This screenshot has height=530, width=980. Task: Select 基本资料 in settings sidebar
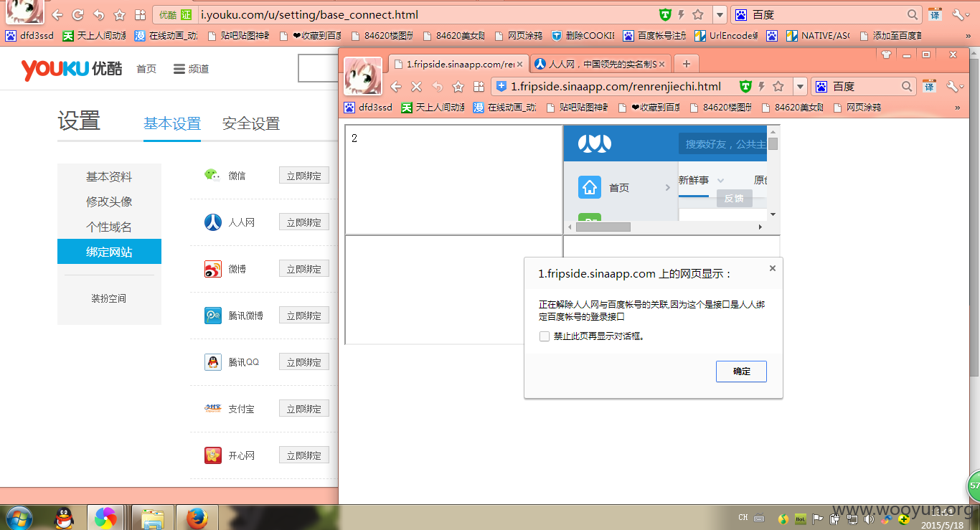coord(109,177)
